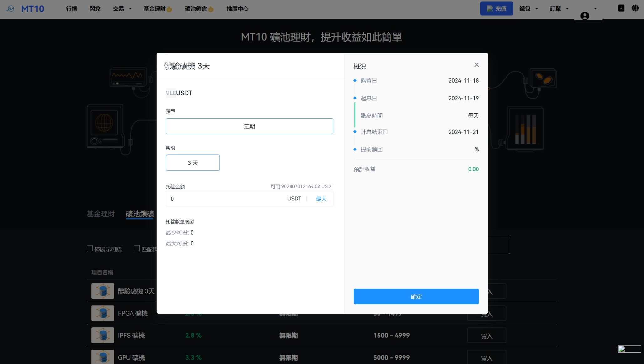Focus the 托管金額 amount input field
The height and width of the screenshot is (364, 644).
tap(225, 199)
